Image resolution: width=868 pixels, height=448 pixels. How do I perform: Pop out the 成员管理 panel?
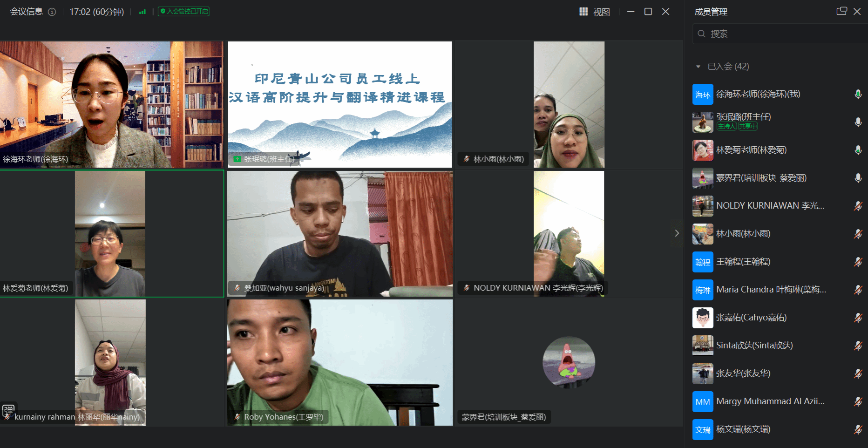coord(841,11)
